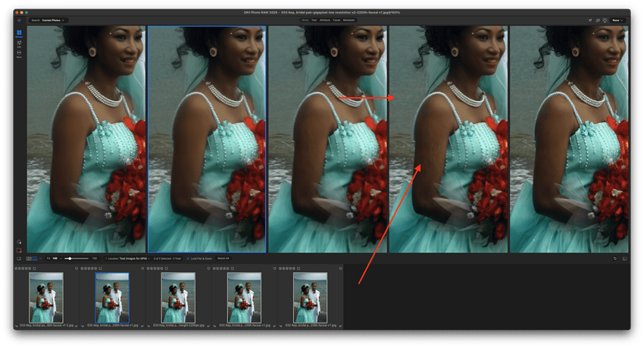Click the sort icon in the top-right toolbar

click(590, 20)
